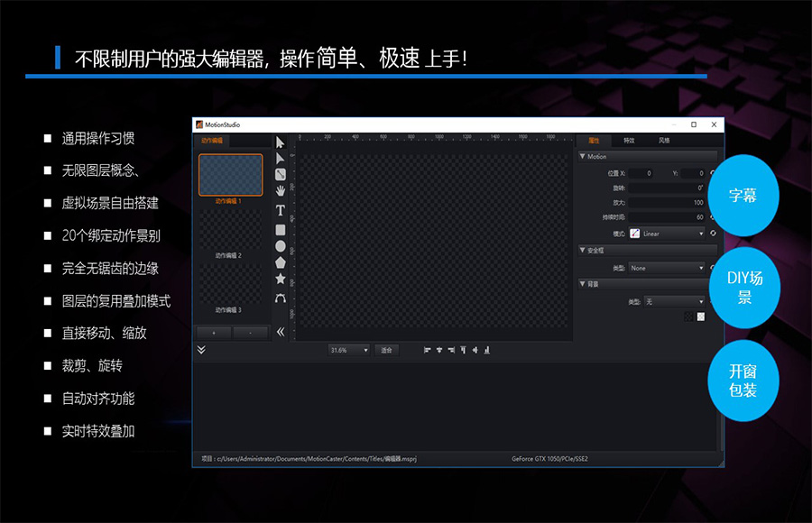812x523 pixels.
Task: Click the 适合 fit button
Action: point(386,350)
